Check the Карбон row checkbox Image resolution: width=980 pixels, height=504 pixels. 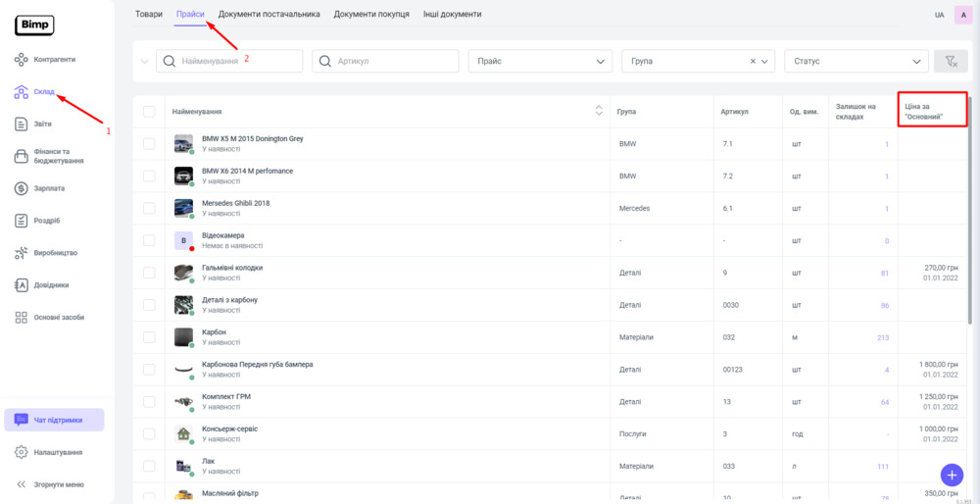(x=149, y=337)
